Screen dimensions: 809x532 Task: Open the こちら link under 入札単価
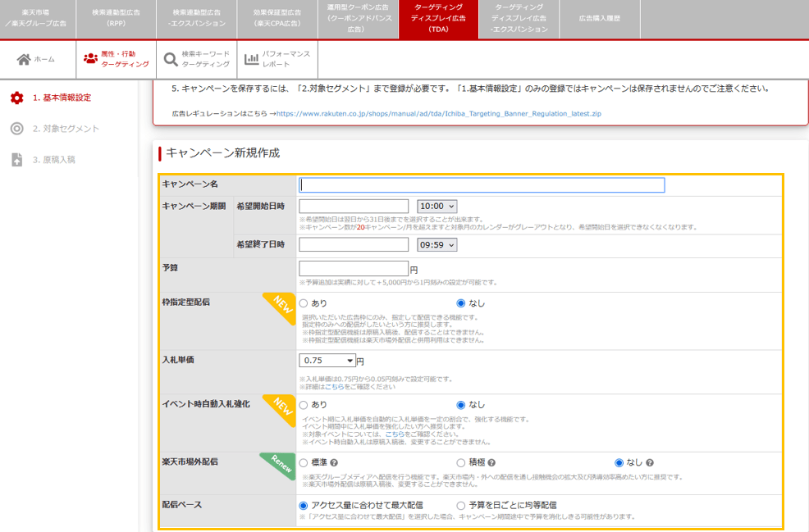(x=333, y=387)
